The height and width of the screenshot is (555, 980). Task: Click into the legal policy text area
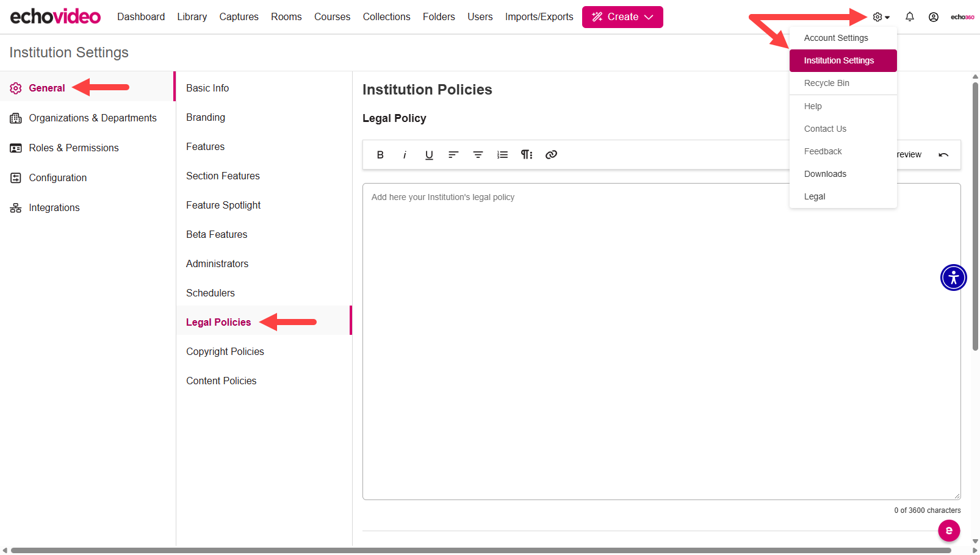[x=661, y=342]
